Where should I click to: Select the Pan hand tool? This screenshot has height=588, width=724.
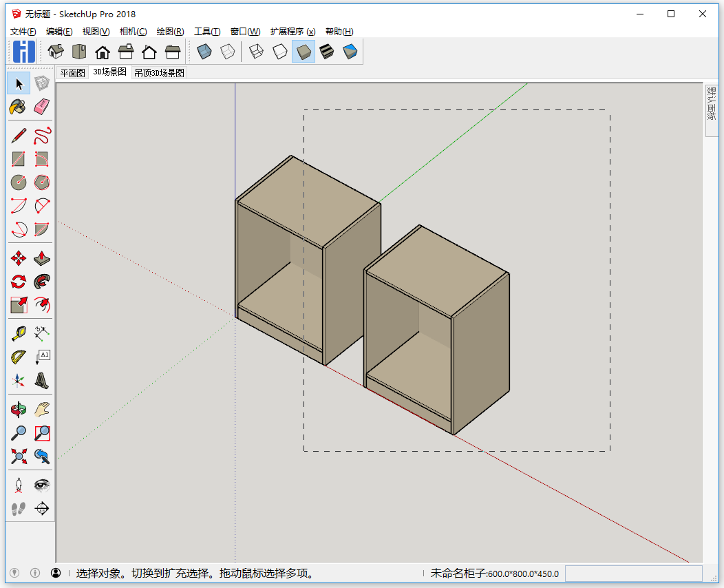(42, 410)
